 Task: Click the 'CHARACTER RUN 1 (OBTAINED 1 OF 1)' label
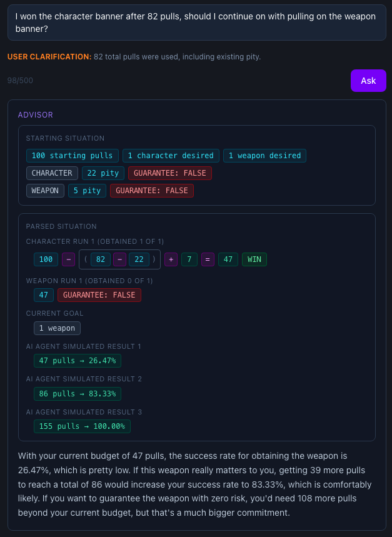click(x=95, y=241)
